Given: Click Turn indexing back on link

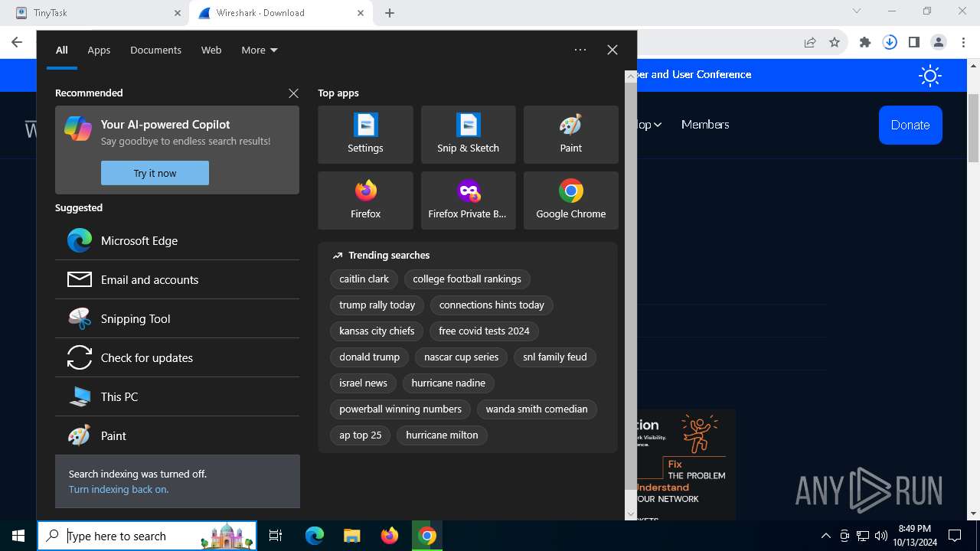Looking at the screenshot, I should pos(119,489).
